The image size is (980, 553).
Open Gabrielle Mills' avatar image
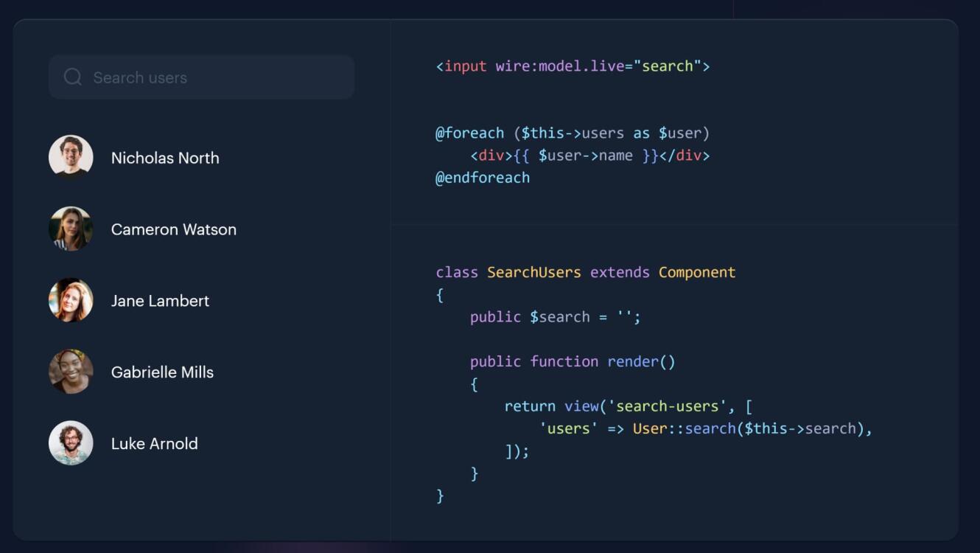(x=71, y=372)
